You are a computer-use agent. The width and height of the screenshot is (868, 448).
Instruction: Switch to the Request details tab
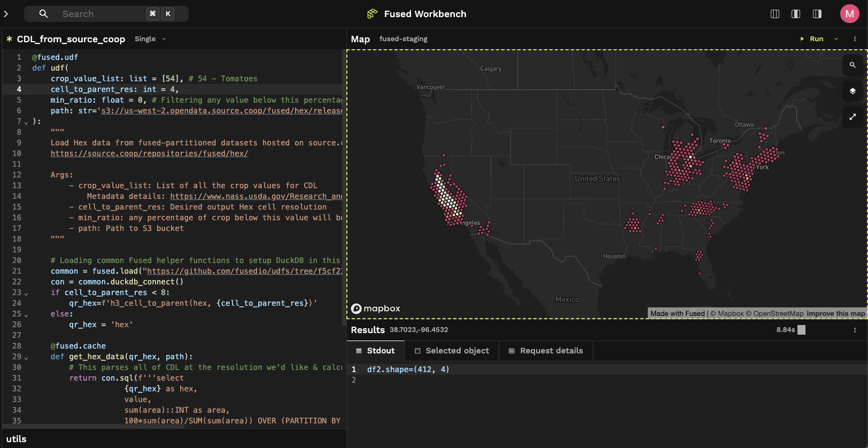546,351
